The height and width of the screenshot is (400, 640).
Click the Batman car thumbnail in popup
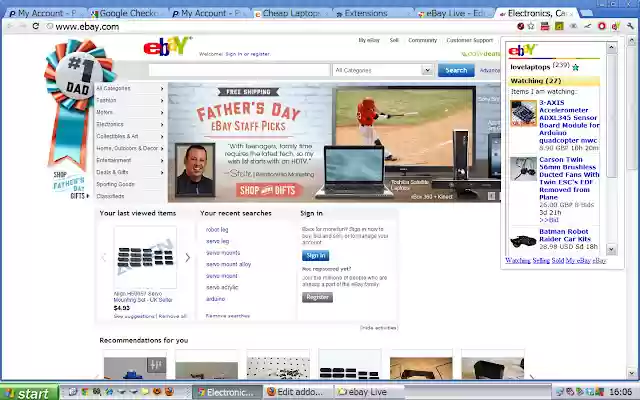523,241
